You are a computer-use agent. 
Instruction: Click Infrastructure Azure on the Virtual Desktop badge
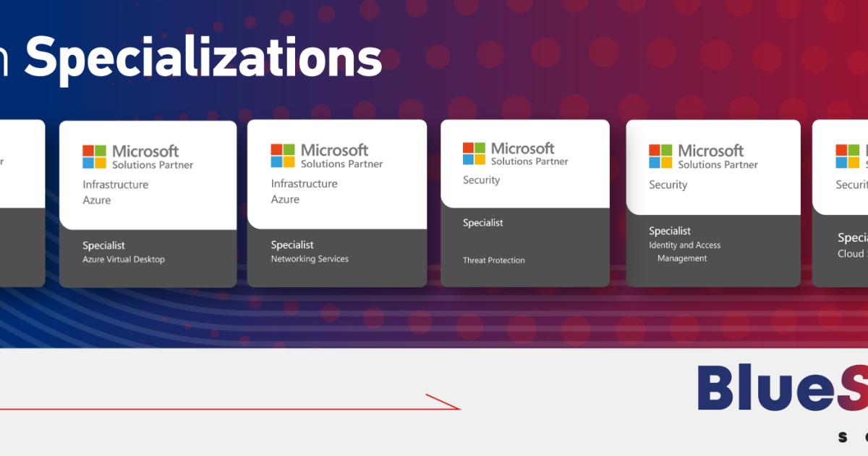click(115, 192)
